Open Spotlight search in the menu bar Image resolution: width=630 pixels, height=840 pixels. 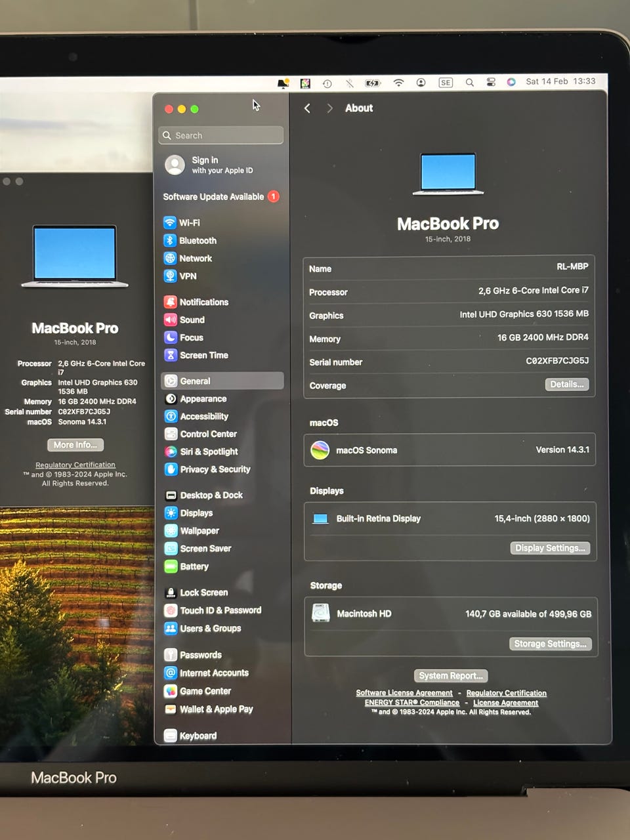[469, 83]
